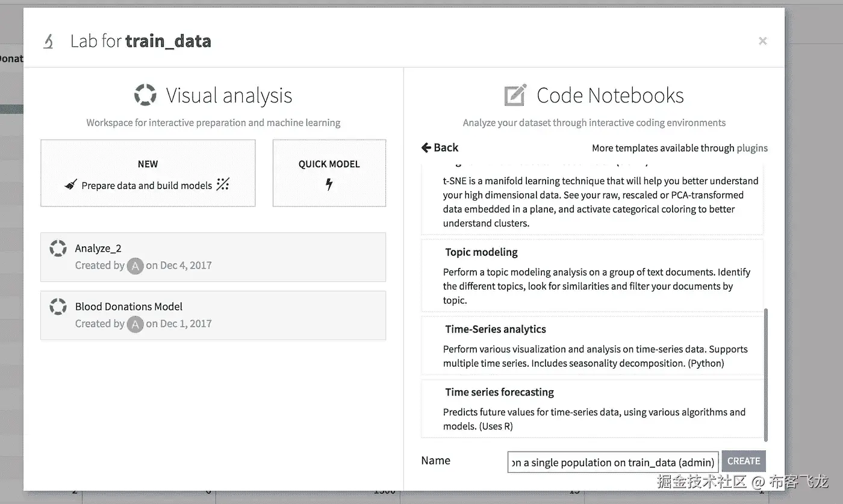Click the Code Notebooks pencil icon
843x504 pixels.
pyautogui.click(x=515, y=95)
